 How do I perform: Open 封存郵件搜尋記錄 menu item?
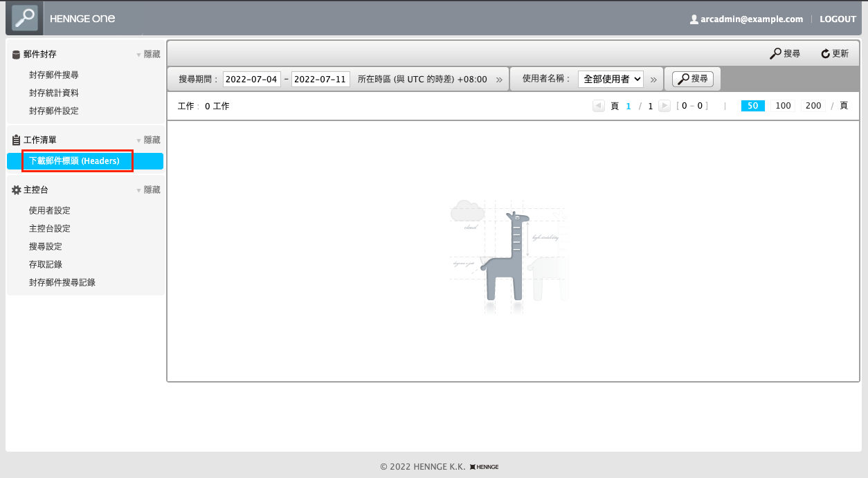(62, 282)
